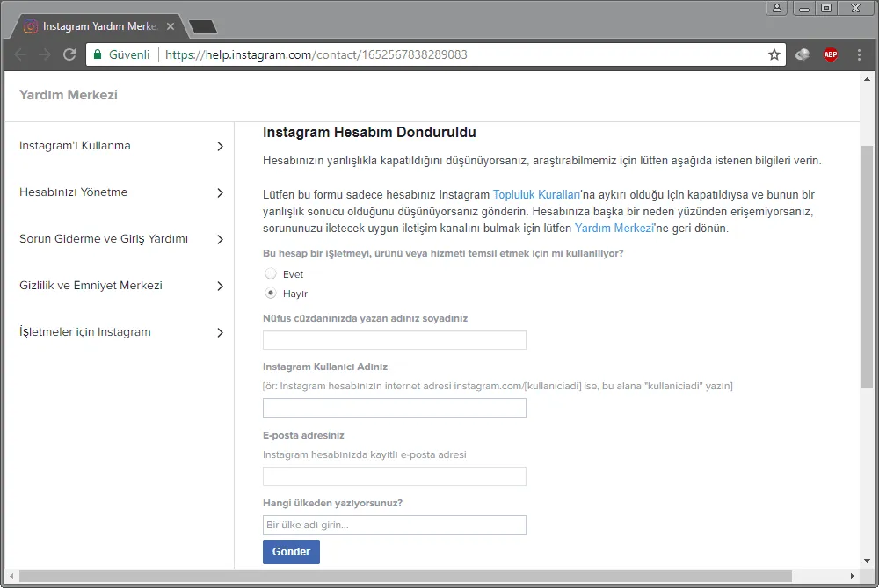Click the browser back arrow

click(x=21, y=54)
